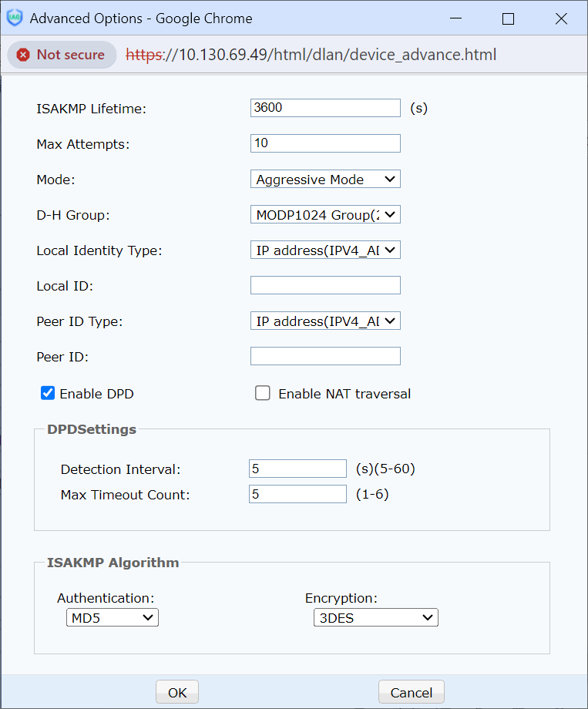
Task: Close the Advanced Options window
Action: tap(561, 18)
